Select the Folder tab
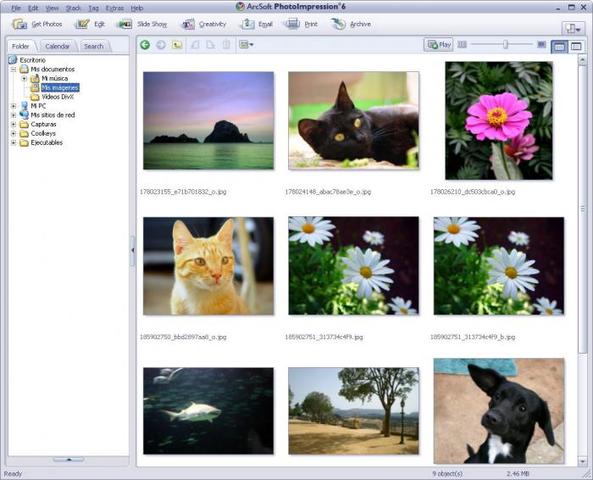This screenshot has height=480, width=593. pos(21,46)
